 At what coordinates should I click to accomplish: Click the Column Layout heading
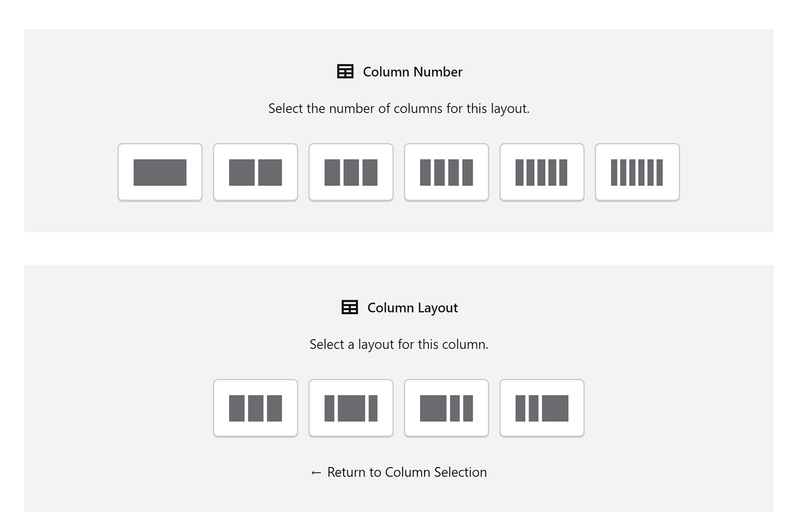pyautogui.click(x=412, y=308)
